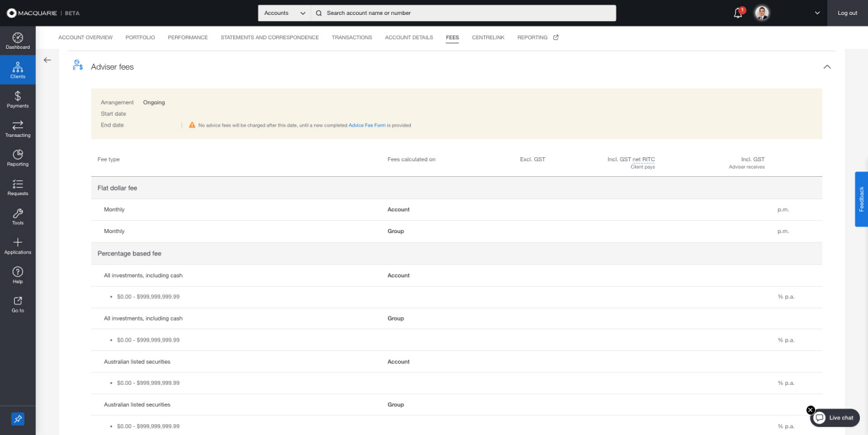Image resolution: width=868 pixels, height=435 pixels.
Task: Click the search magnifier icon
Action: (319, 13)
